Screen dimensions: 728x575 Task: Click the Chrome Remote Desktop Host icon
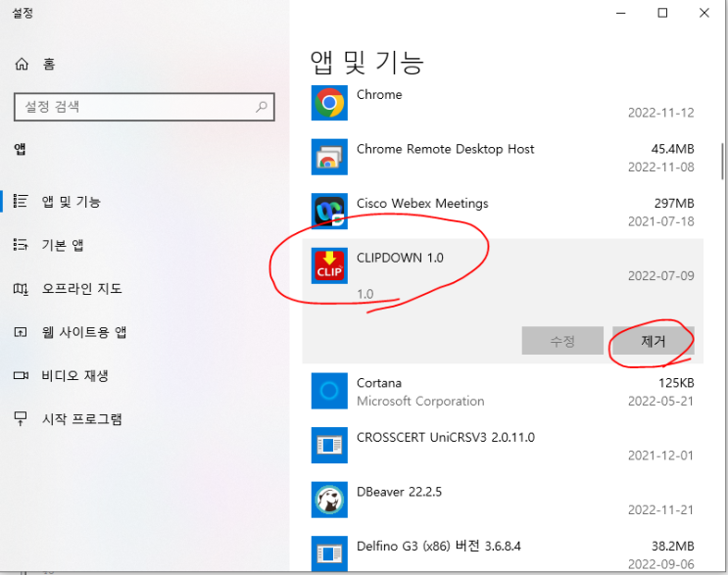point(329,157)
